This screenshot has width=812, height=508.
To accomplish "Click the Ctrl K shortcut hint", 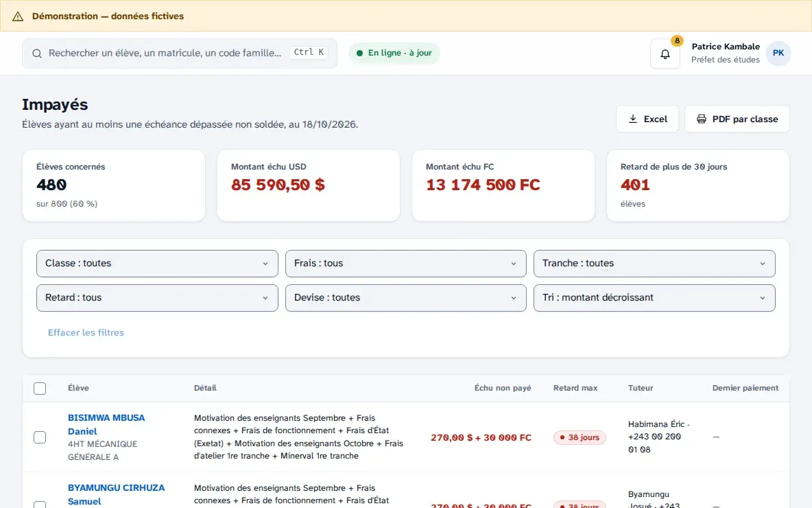I will (309, 52).
